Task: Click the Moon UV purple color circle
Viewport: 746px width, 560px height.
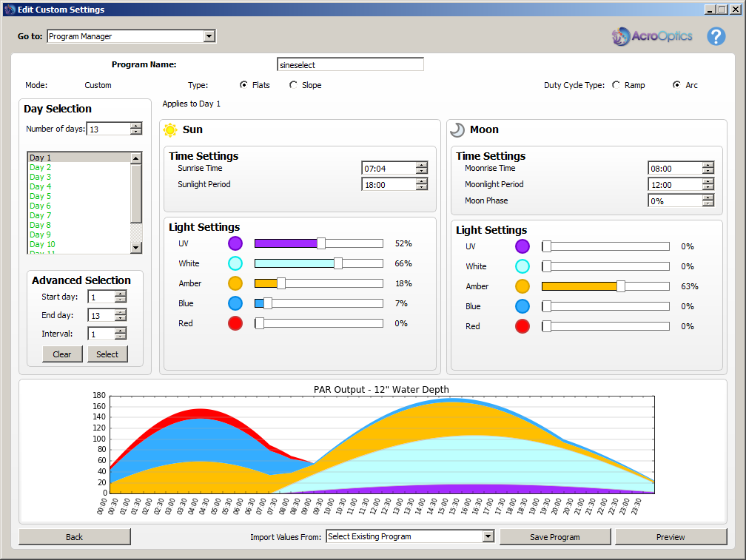Action: point(522,246)
